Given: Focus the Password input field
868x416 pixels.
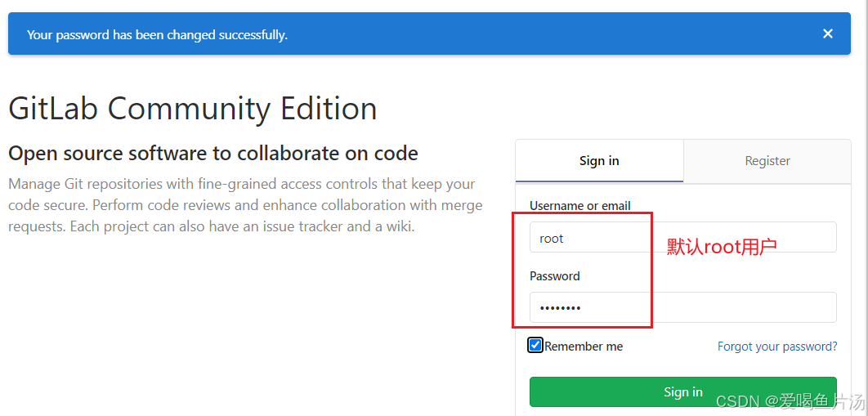Looking at the screenshot, I should click(x=682, y=307).
